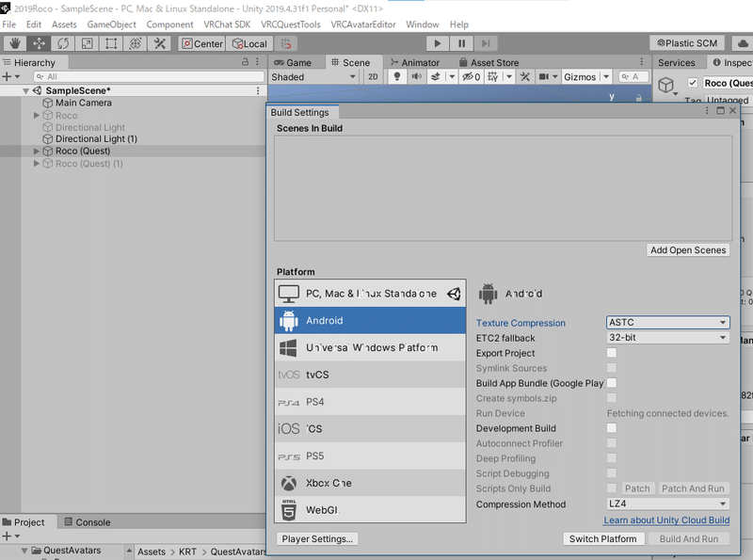This screenshot has width=753, height=560.
Task: Switch to the Console tab
Action: point(88,522)
